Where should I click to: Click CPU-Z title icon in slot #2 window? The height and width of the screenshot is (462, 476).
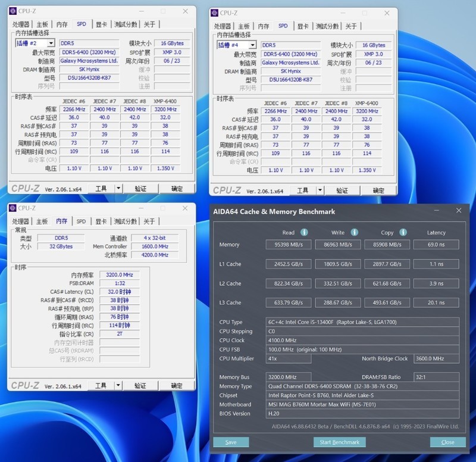[12, 11]
